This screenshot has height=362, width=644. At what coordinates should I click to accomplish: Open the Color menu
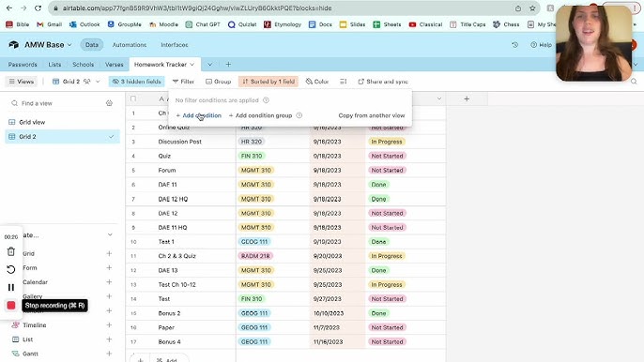click(317, 82)
